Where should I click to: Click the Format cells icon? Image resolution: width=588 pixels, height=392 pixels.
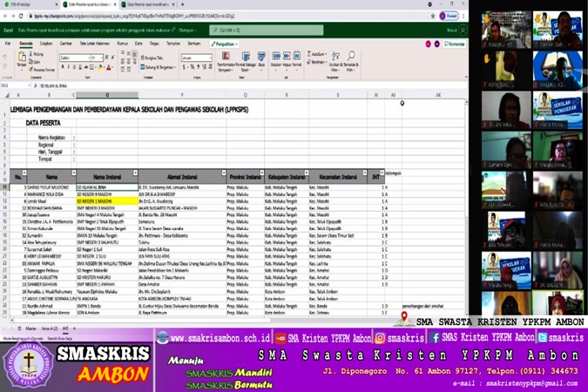tap(297, 57)
